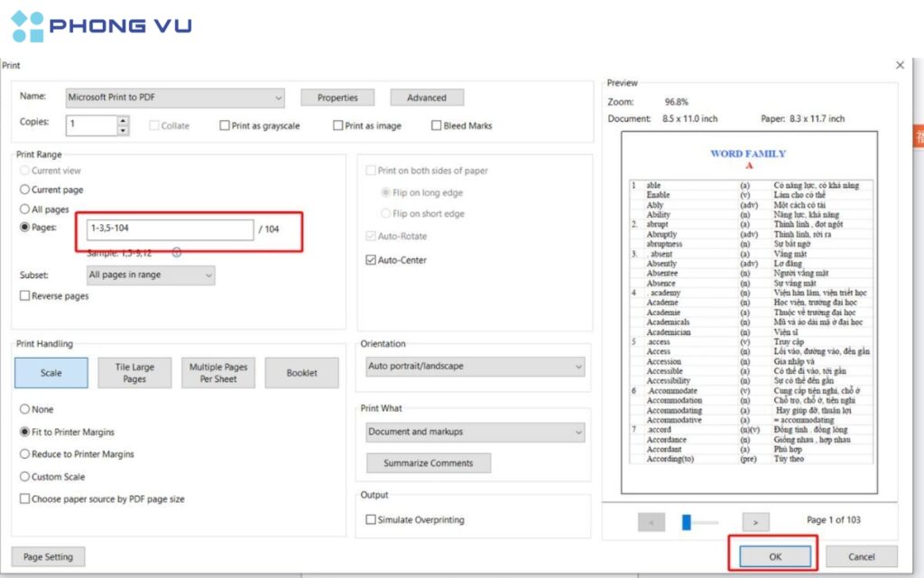Open printer Properties
Viewport: 924px width, 578px height.
[337, 97]
